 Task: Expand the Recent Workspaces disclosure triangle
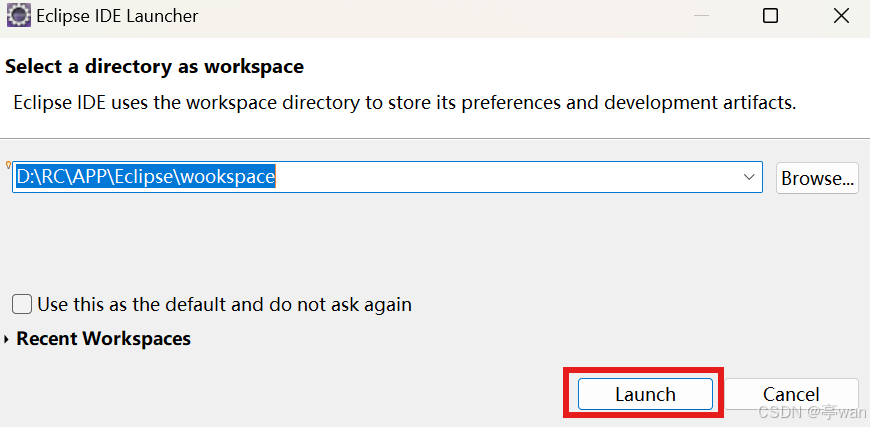(x=7, y=339)
